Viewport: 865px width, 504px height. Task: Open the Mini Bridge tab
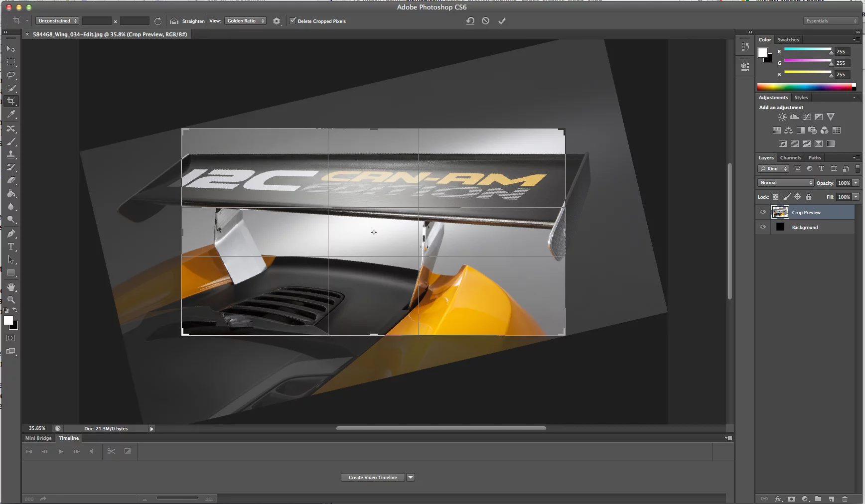point(38,438)
